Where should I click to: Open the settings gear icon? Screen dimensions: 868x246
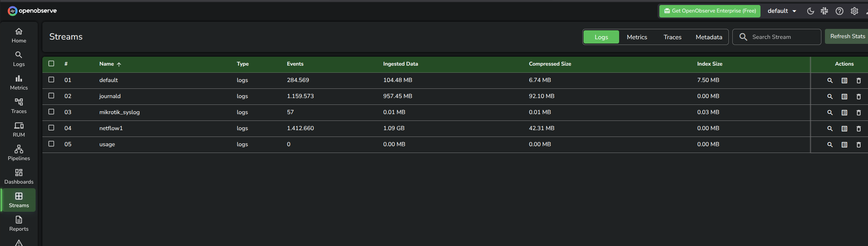854,11
